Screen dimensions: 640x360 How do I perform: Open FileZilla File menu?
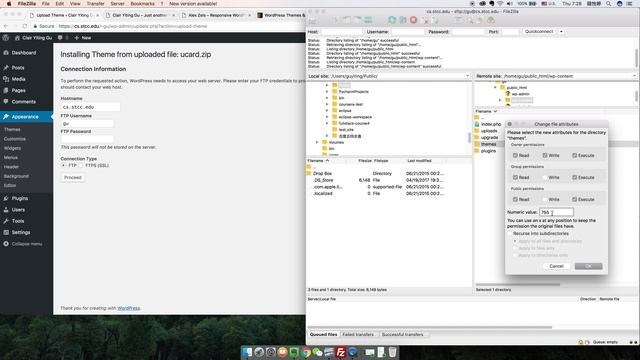coord(46,4)
